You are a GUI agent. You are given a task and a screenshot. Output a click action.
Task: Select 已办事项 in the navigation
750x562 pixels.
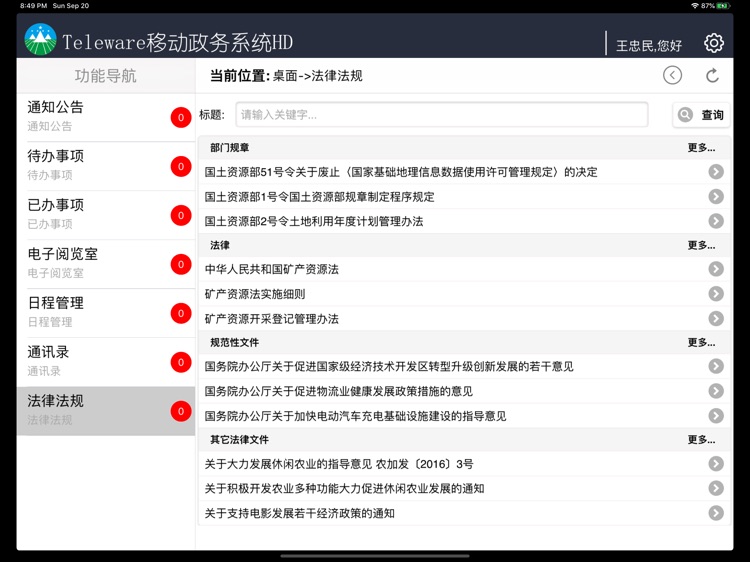pyautogui.click(x=106, y=215)
